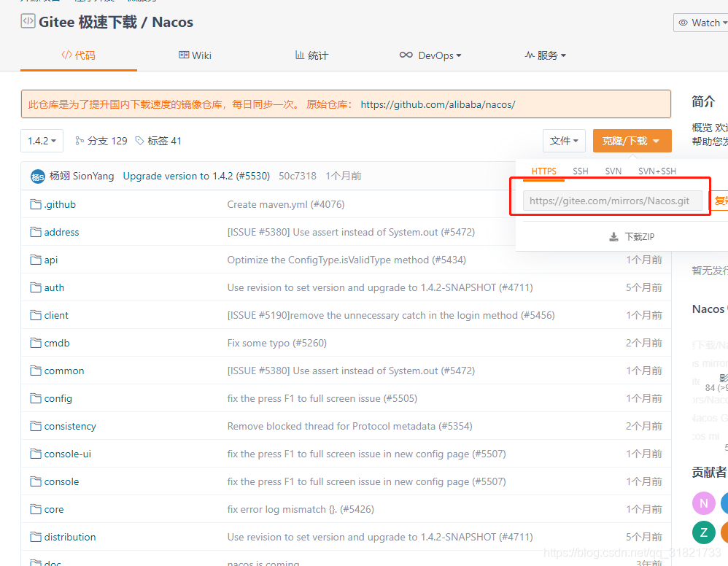This screenshot has height=566, width=728.
Task: Open the Nacos repository name link in title
Action: point(173,23)
